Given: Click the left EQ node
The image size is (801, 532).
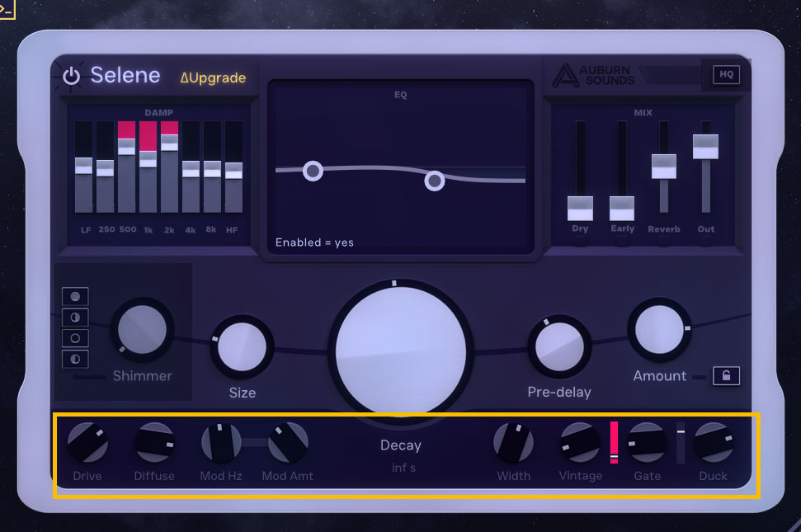Looking at the screenshot, I should (313, 171).
